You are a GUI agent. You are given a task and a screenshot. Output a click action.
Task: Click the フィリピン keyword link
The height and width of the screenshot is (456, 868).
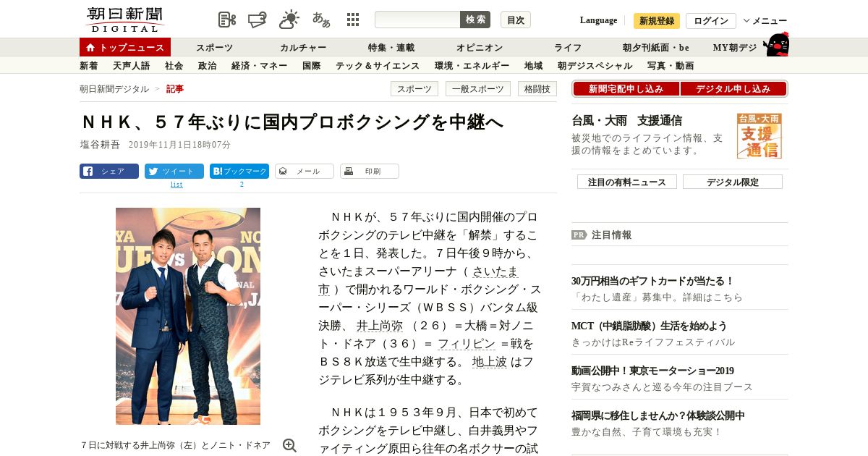tap(467, 344)
